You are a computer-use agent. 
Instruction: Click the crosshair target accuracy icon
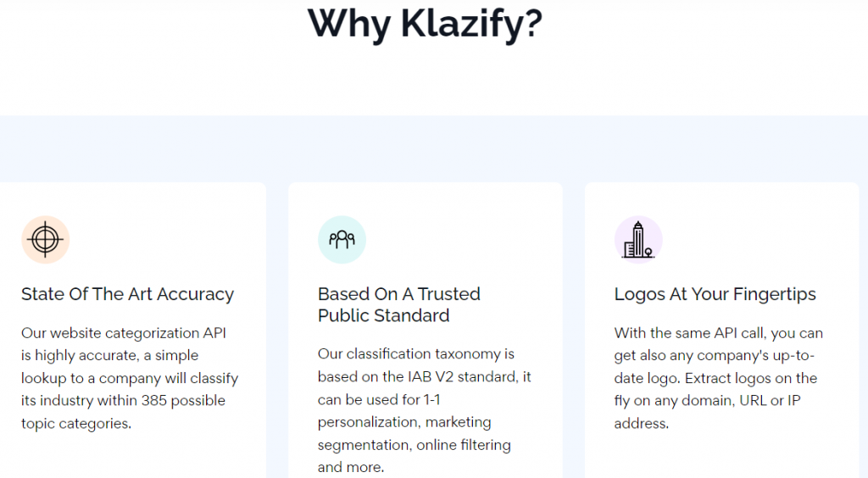(45, 240)
